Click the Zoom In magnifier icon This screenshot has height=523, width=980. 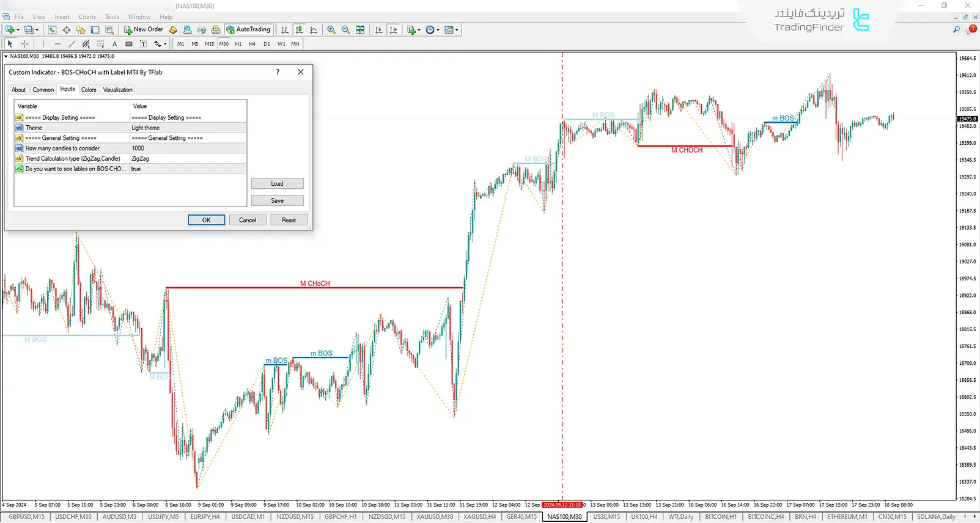331,30
